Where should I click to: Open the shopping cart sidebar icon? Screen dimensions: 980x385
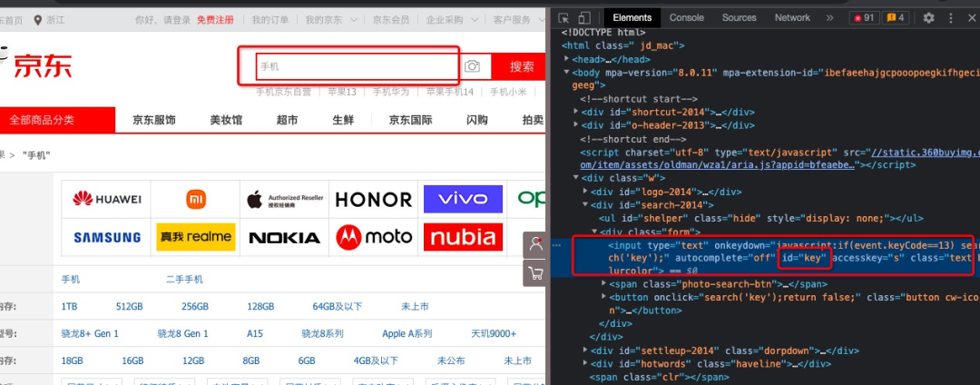[x=535, y=273]
